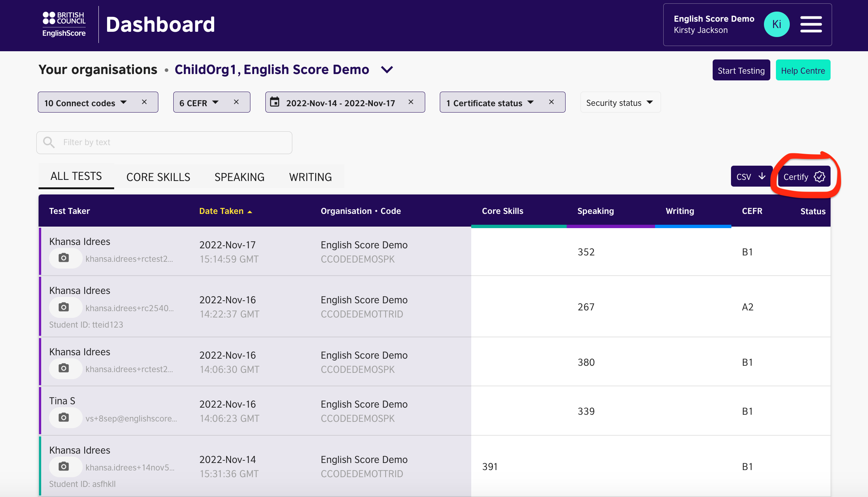Click Student ID: asfhkll text
Image resolution: width=868 pixels, height=497 pixels.
pos(82,484)
